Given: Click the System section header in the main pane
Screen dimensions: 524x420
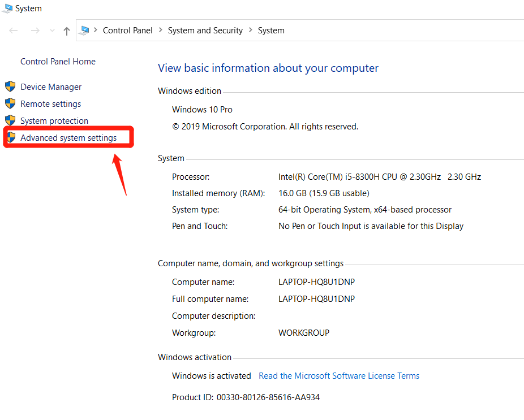Looking at the screenshot, I should pyautogui.click(x=171, y=158).
